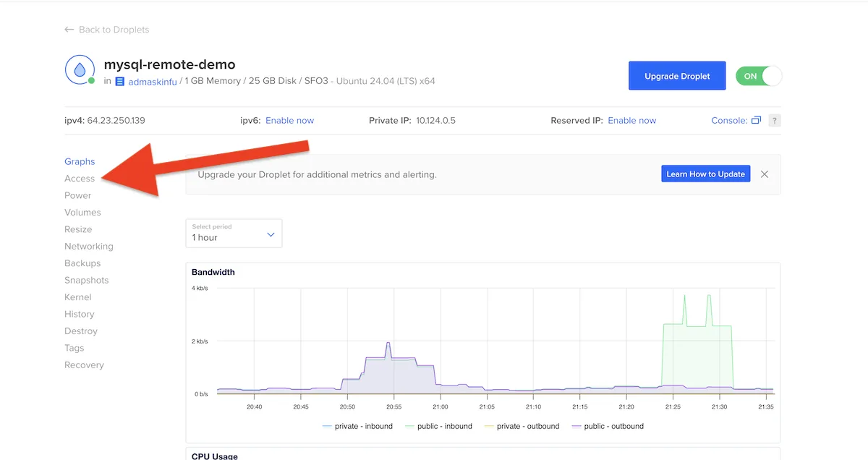The image size is (868, 460).
Task: Toggle the public - inbound legend series
Action: click(438, 426)
